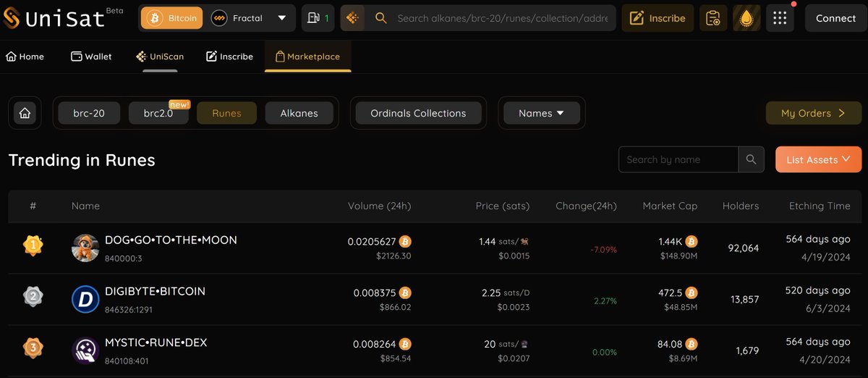Open the Wallet tab
The width and height of the screenshot is (868, 378).
(x=91, y=56)
